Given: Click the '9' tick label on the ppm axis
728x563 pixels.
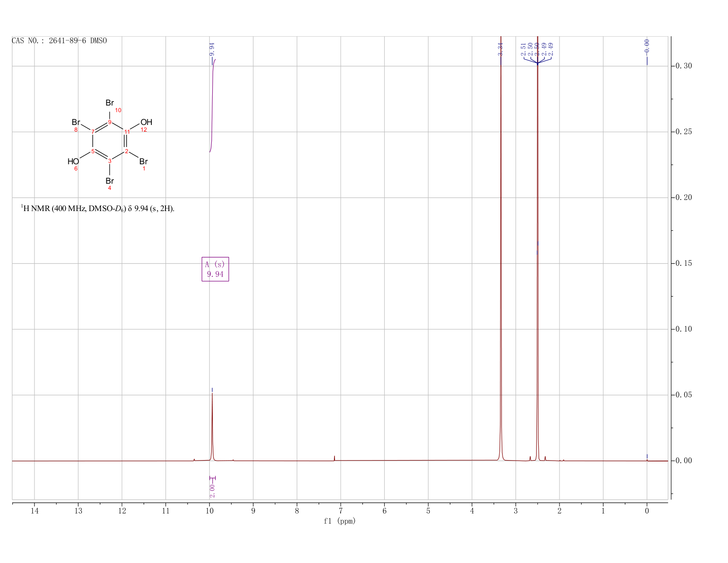Looking at the screenshot, I should [253, 511].
